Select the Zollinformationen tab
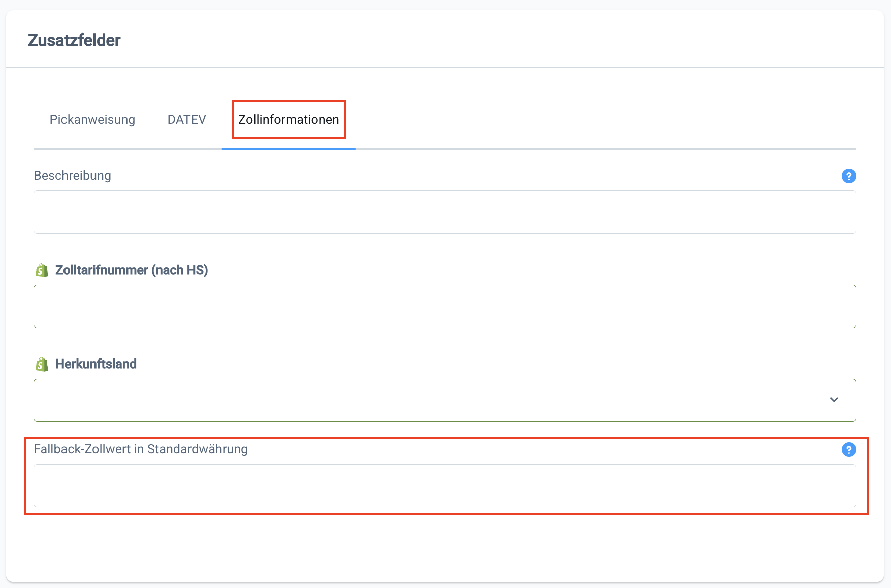The image size is (891, 588). pyautogui.click(x=289, y=119)
